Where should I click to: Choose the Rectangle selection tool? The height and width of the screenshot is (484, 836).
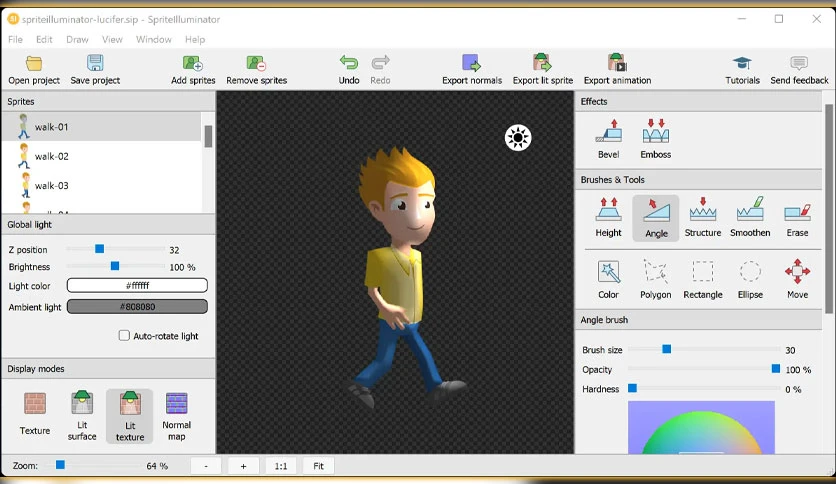pos(703,279)
